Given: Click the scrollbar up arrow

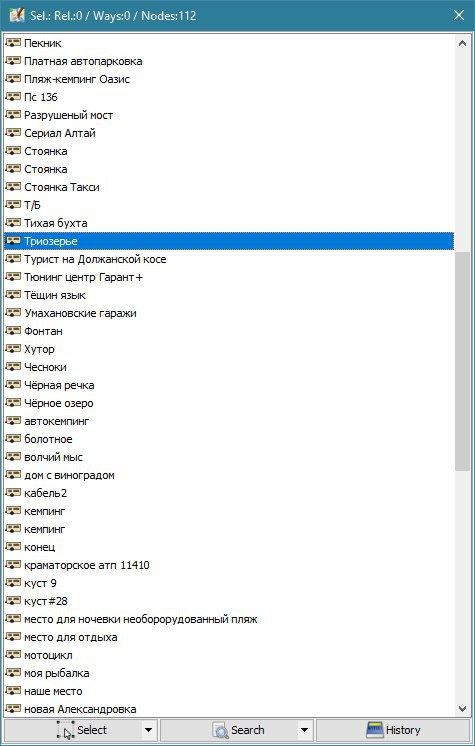Looking at the screenshot, I should click(x=462, y=43).
